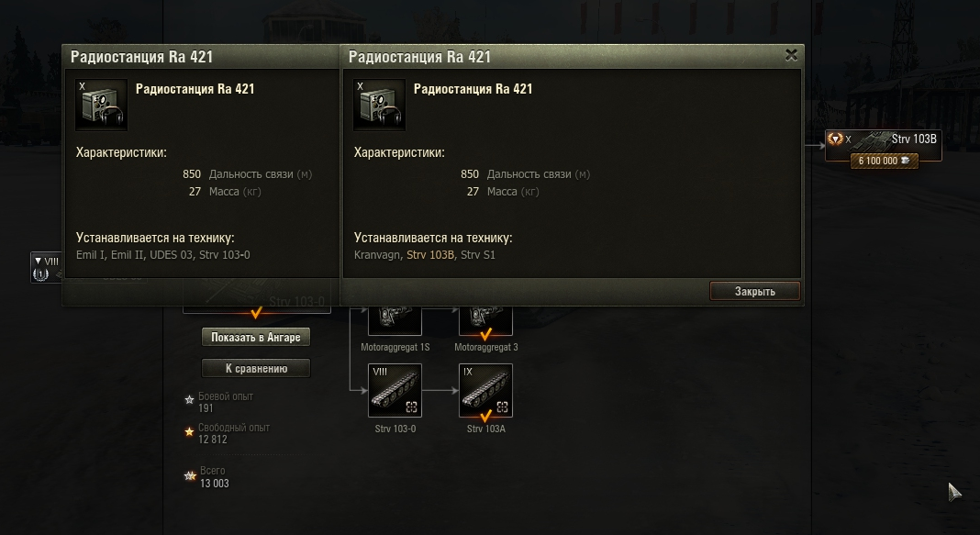Expand the tier VIII vehicle node on left
Image resolution: width=980 pixels, height=535 pixels.
pyautogui.click(x=46, y=268)
